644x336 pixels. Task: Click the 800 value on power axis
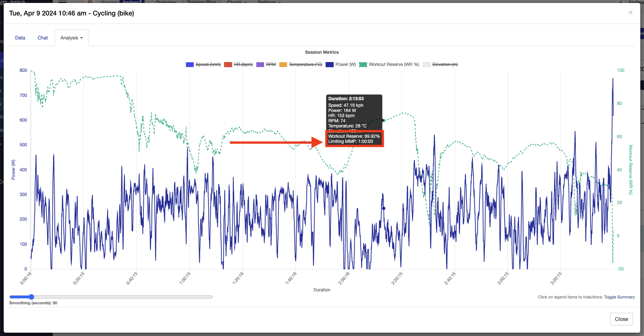click(x=23, y=70)
